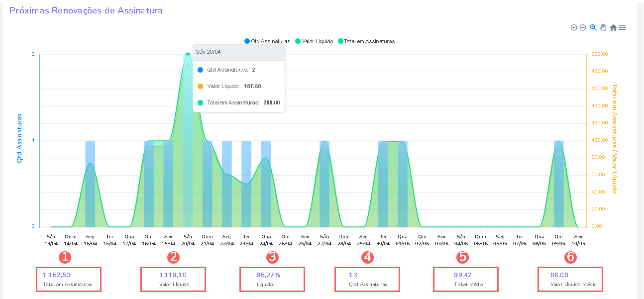Toggle the Valor Líquido legend series
The image size is (644, 299).
[314, 41]
